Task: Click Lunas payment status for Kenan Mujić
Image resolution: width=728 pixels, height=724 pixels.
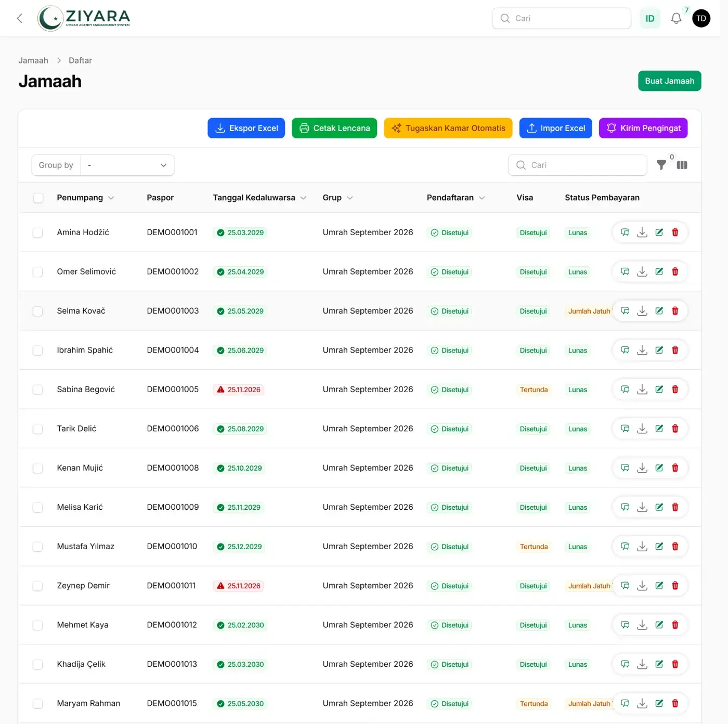Action: click(578, 468)
